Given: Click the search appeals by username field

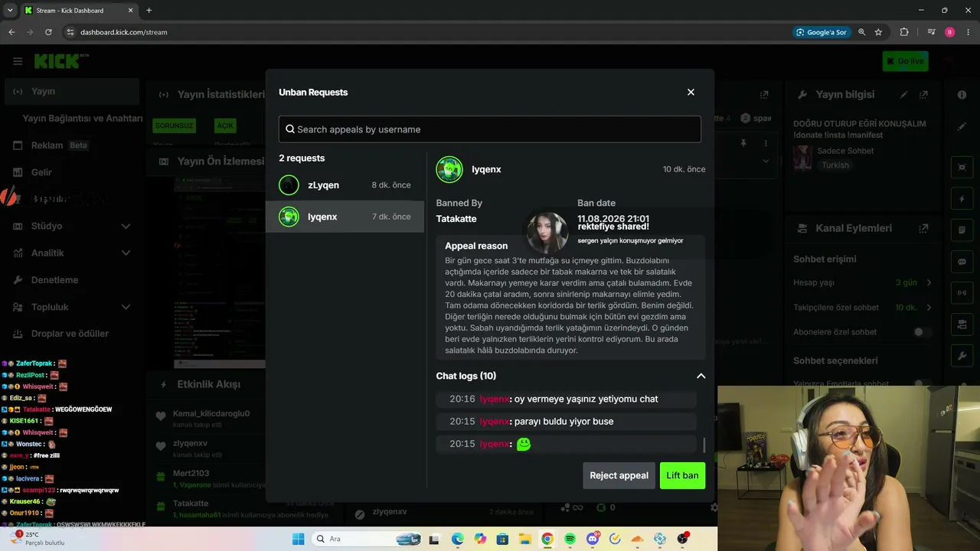Looking at the screenshot, I should tap(490, 129).
